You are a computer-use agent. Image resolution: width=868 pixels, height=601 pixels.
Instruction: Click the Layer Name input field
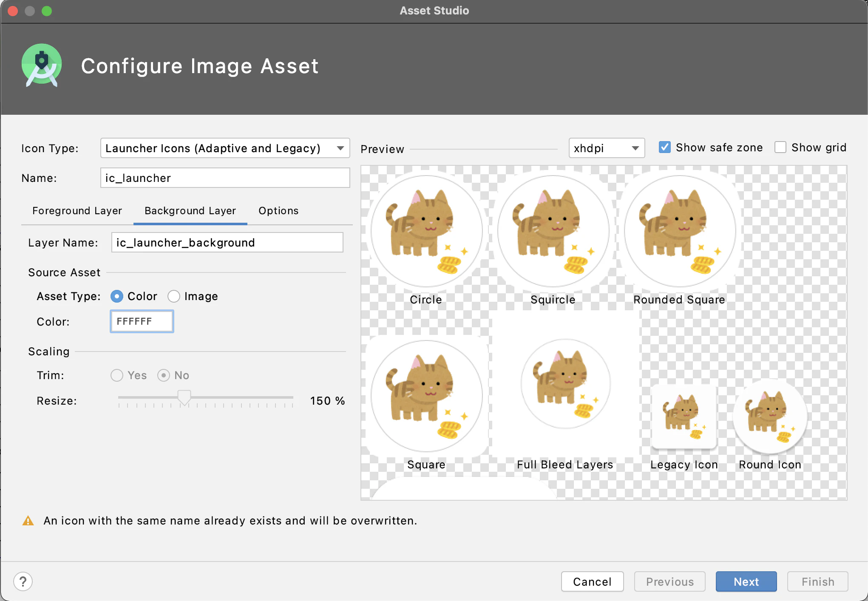click(x=227, y=242)
